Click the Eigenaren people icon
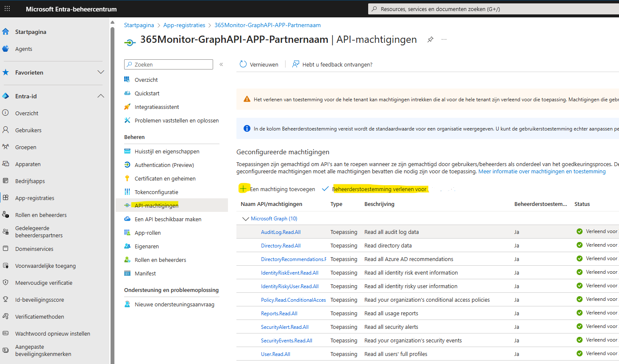 click(127, 246)
